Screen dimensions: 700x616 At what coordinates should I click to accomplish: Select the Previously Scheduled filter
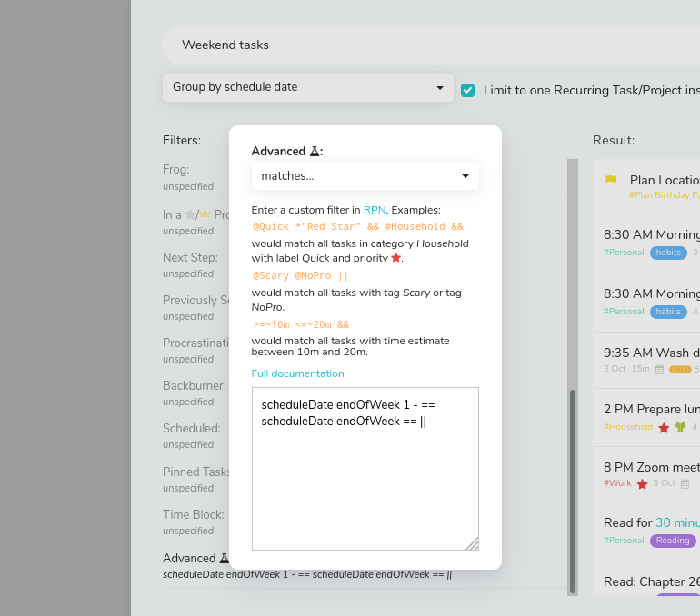[x=196, y=307]
